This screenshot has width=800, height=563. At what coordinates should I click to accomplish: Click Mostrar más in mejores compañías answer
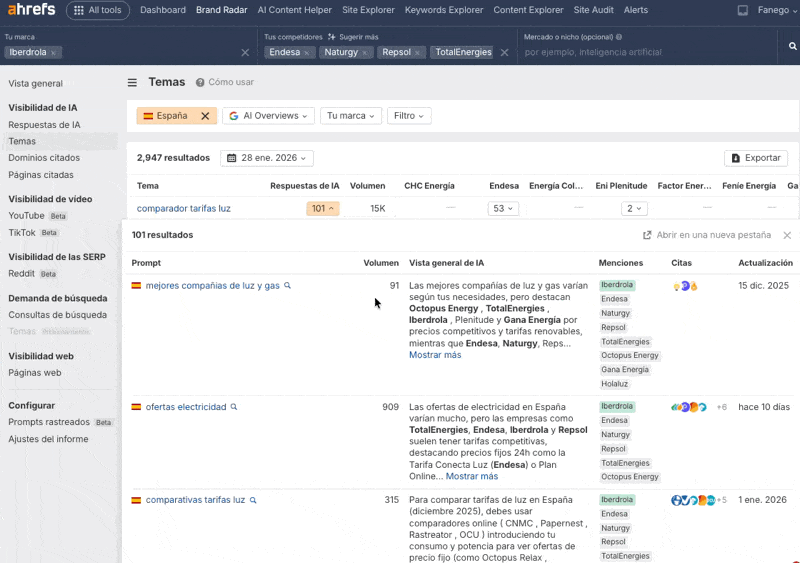tap(435, 355)
